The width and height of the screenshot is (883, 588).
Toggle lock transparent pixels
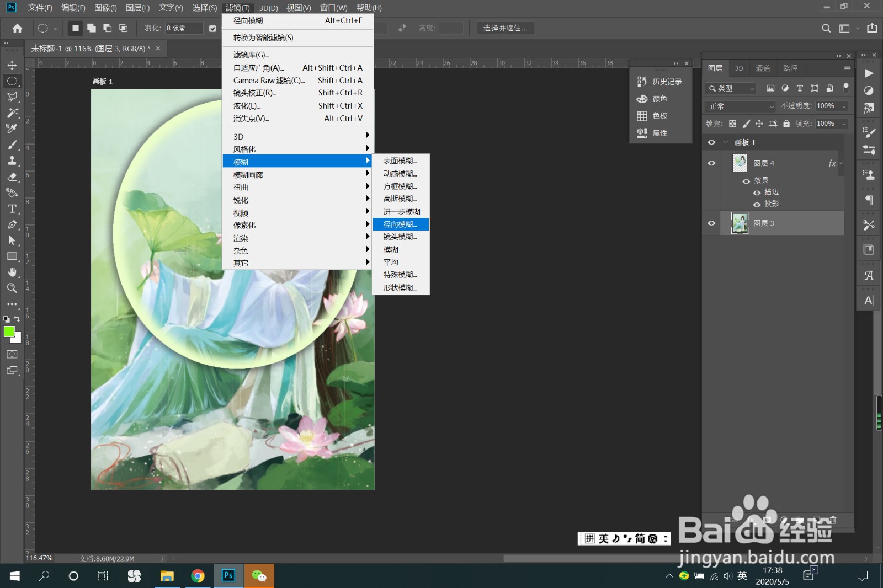[732, 124]
